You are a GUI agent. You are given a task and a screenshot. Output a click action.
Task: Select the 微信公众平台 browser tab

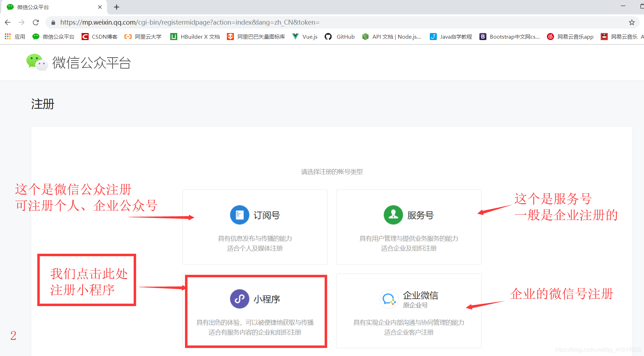55,7
